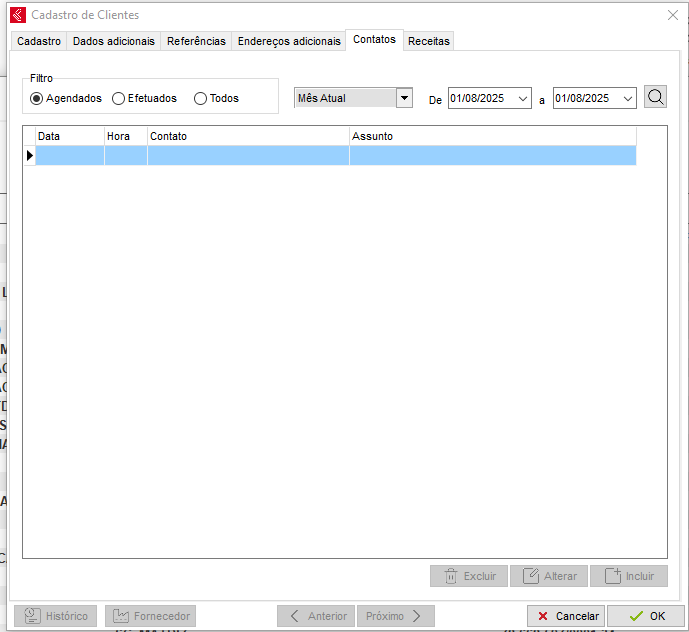Viewport: 689px width, 632px height.
Task: Select the Agendados radio option
Action: coord(37,98)
